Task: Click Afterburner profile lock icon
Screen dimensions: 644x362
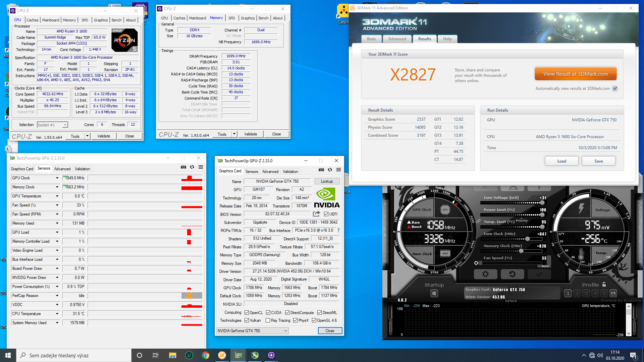Action: [604, 284]
